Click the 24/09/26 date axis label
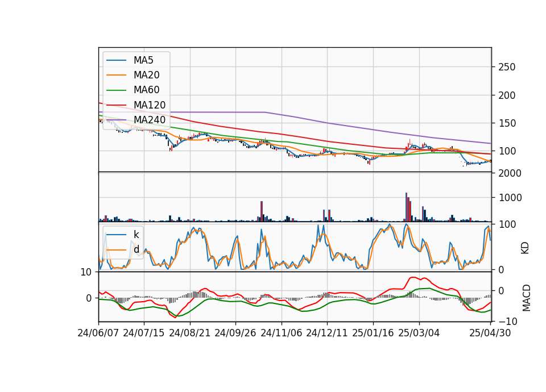Image resolution: width=546 pixels, height=392 pixels. tap(235, 333)
